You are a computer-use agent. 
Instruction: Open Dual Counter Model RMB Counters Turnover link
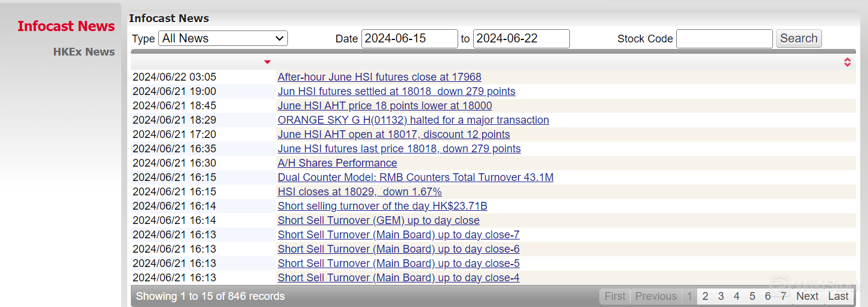coord(415,177)
